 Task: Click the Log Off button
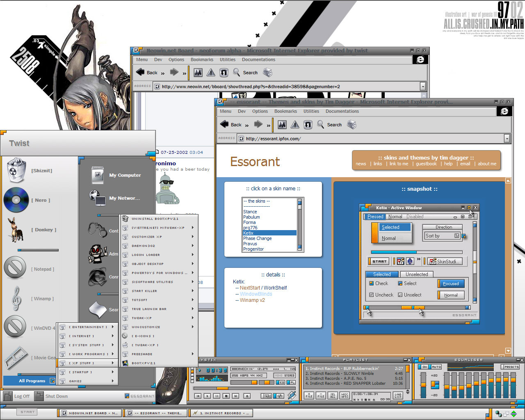17,396
